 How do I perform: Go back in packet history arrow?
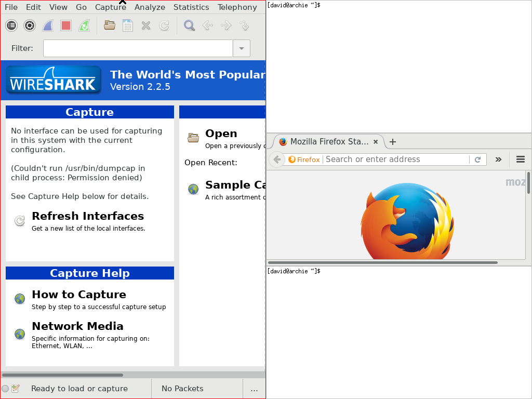[208, 25]
